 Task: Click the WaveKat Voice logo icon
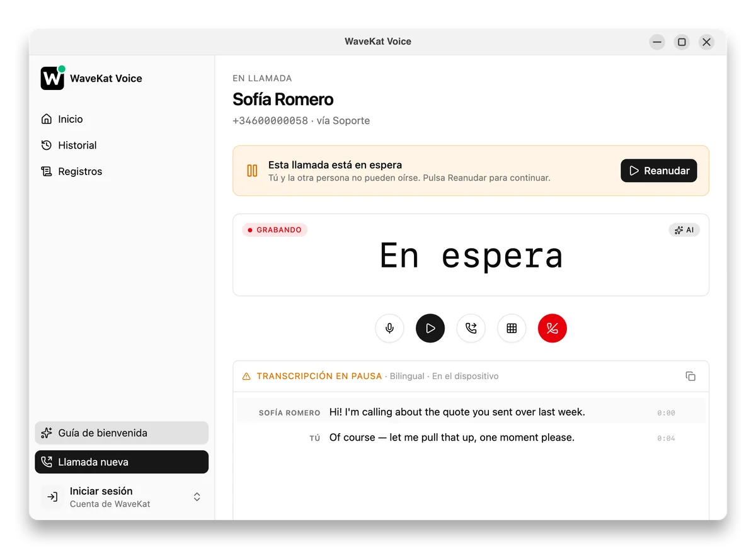pos(52,78)
